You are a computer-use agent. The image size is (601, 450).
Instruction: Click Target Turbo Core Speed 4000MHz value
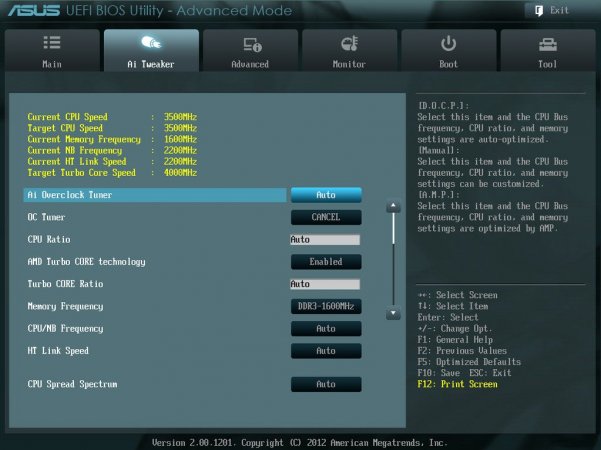click(x=180, y=172)
